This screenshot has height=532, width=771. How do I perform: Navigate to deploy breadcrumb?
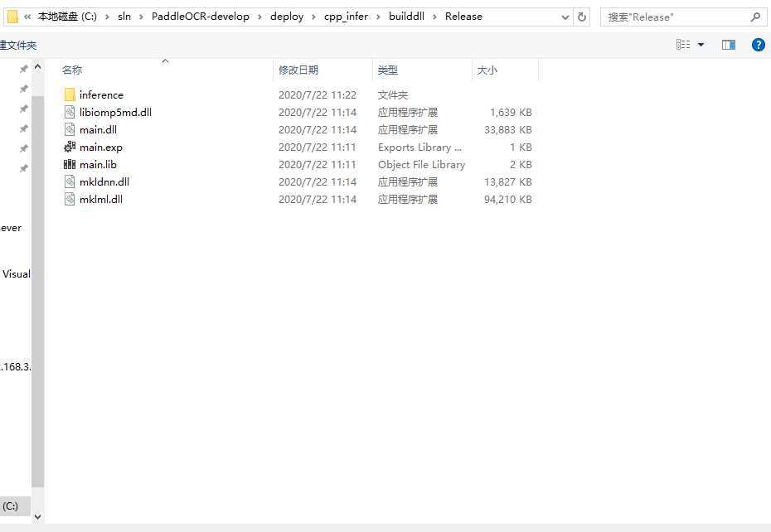(287, 17)
